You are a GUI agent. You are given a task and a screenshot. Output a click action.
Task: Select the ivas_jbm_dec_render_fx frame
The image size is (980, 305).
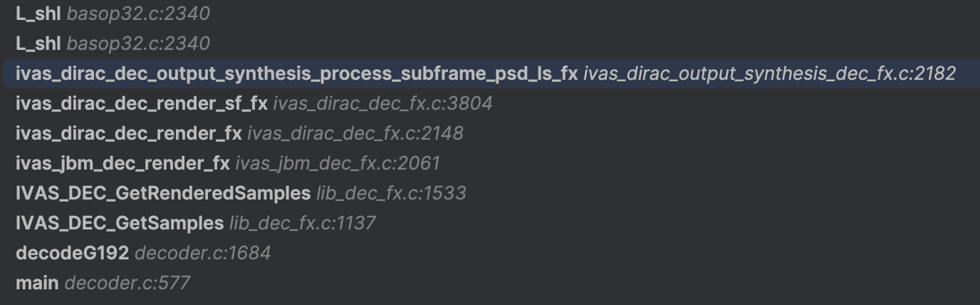123,163
